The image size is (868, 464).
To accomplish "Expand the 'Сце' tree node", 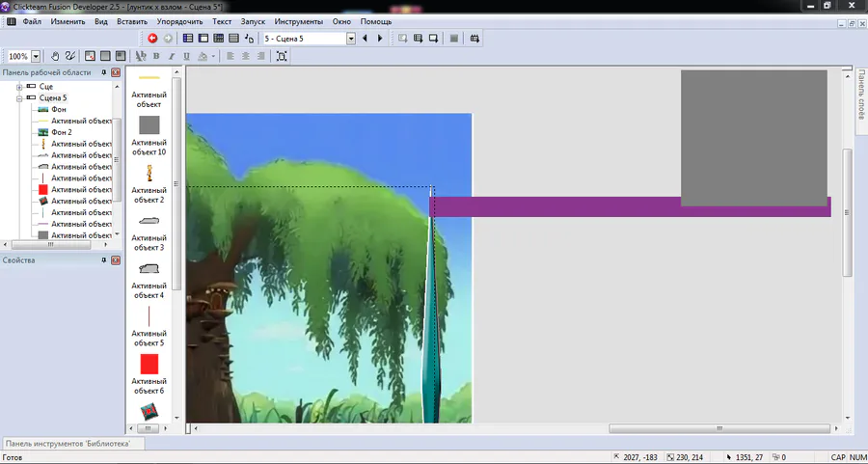I will coord(19,87).
